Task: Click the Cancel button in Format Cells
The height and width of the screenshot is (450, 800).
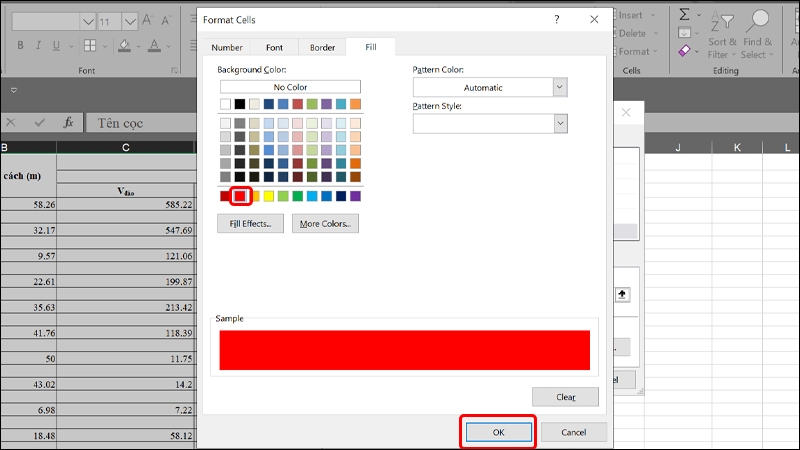Action: (573, 432)
